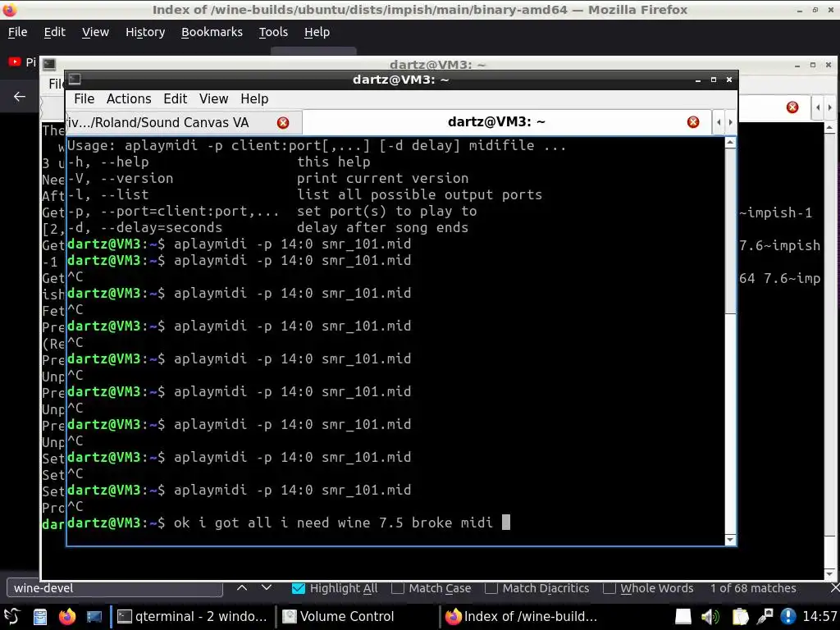This screenshot has width=840, height=630.
Task: Open Firefox's Help menu
Action: [x=317, y=32]
